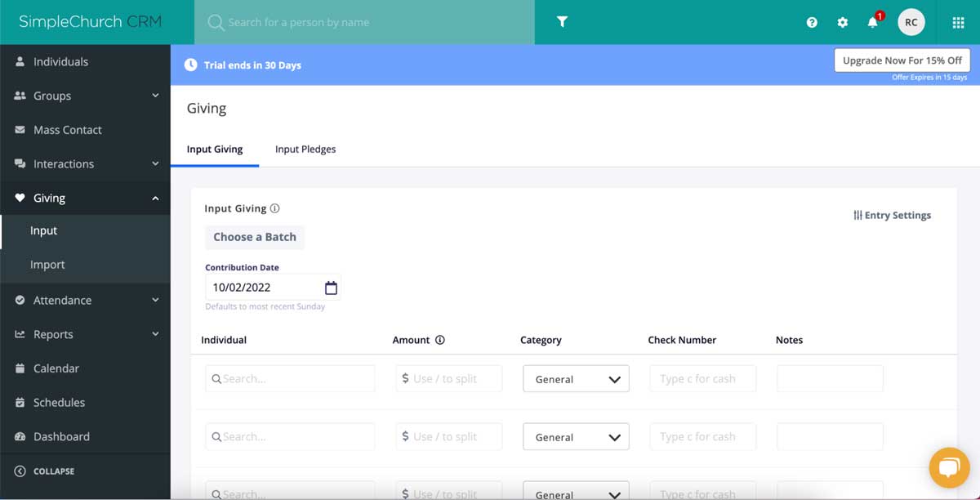The image size is (980, 500).
Task: Check notifications via the bell icon
Action: coord(871,22)
